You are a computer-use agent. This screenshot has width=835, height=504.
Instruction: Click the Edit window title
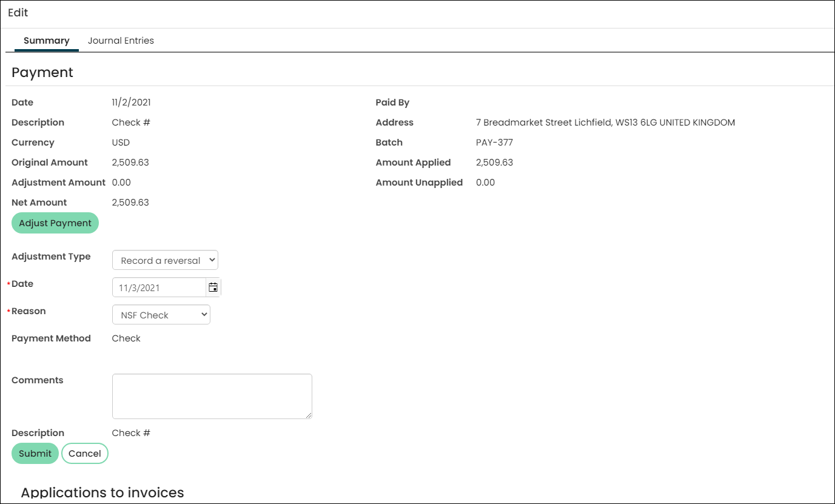pos(18,13)
